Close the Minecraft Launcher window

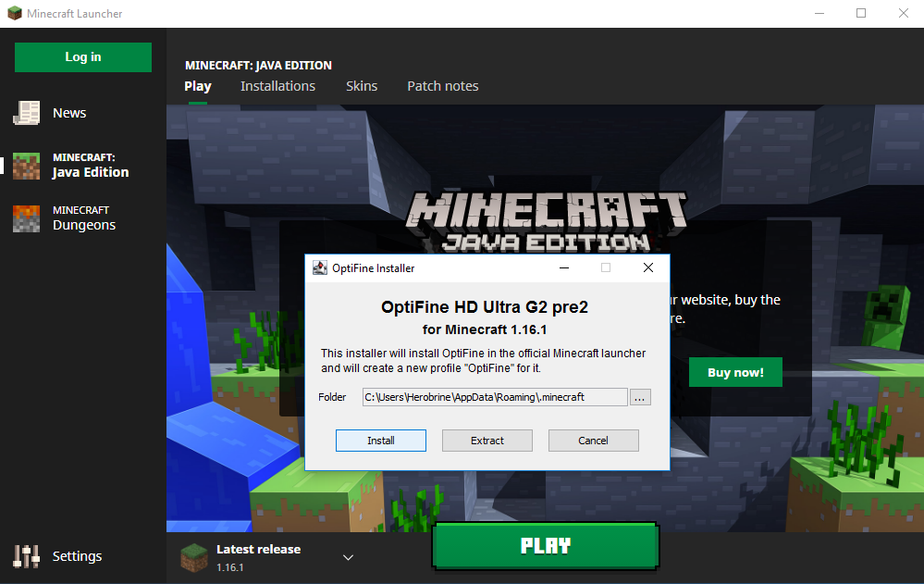(x=904, y=13)
